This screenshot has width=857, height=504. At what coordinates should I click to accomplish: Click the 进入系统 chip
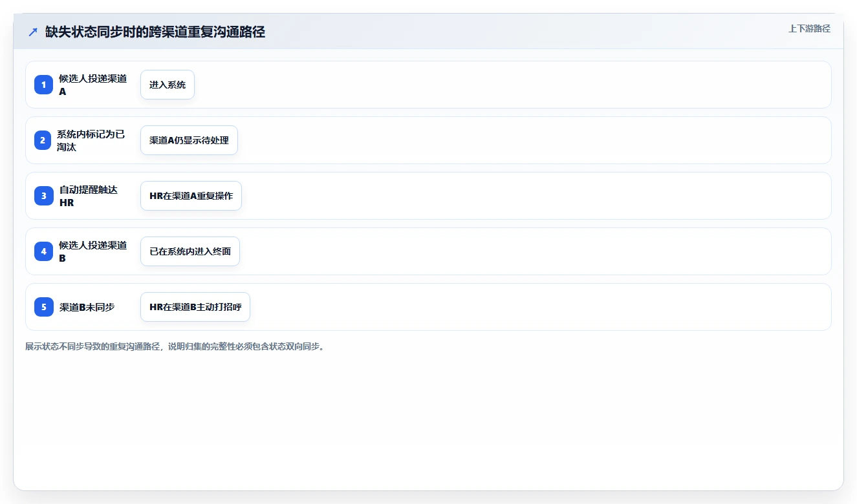coord(168,85)
